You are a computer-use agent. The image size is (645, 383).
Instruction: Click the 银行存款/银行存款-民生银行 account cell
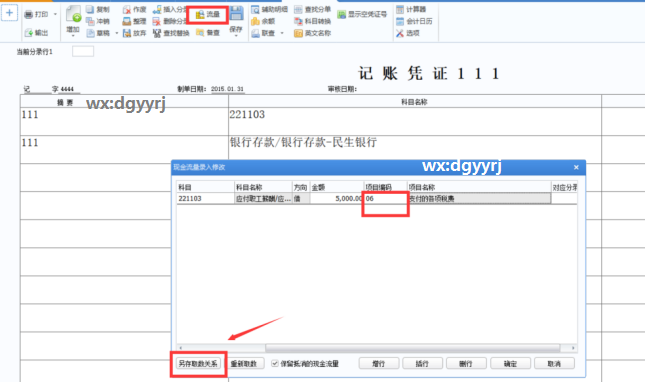(415, 150)
